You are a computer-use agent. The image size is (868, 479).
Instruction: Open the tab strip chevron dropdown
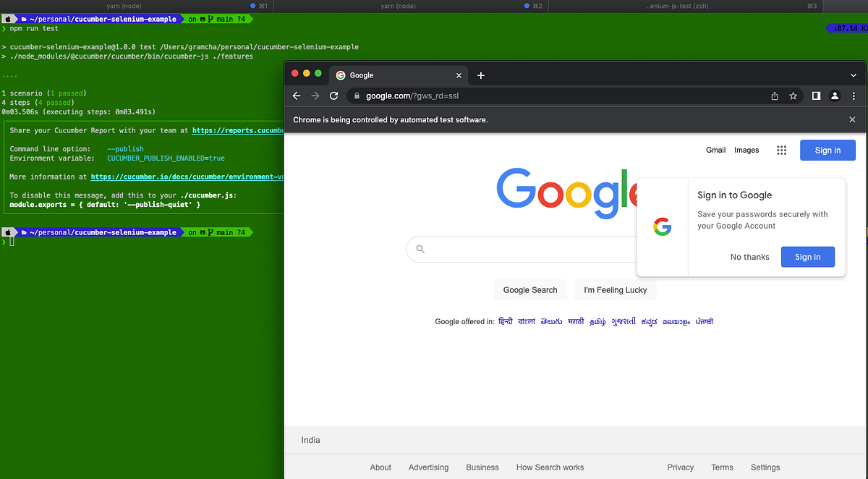(x=852, y=75)
